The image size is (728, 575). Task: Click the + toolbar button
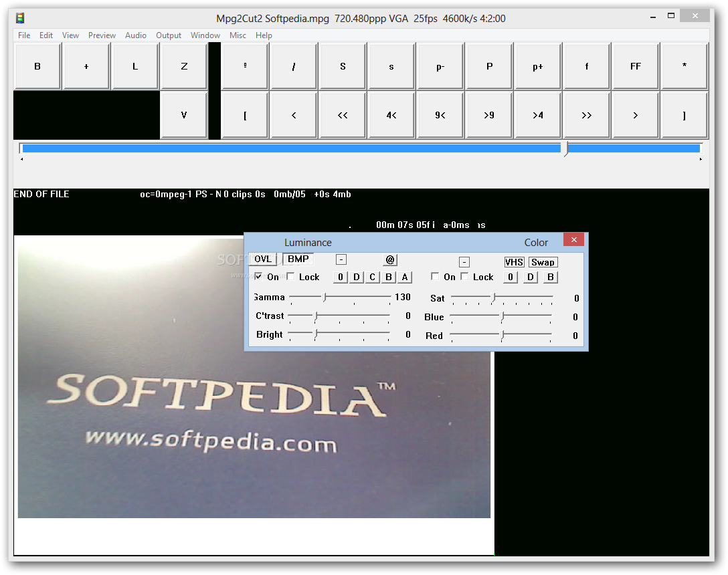[86, 66]
